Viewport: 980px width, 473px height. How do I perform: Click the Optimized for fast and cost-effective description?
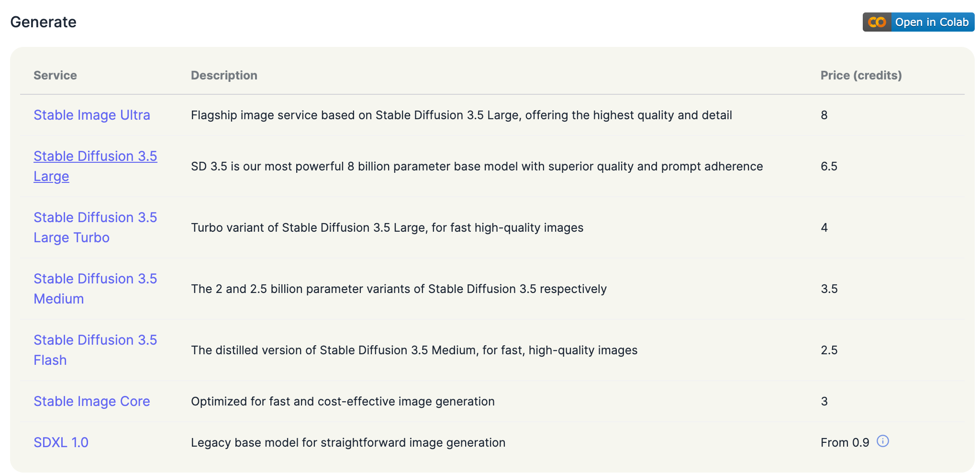[343, 401]
